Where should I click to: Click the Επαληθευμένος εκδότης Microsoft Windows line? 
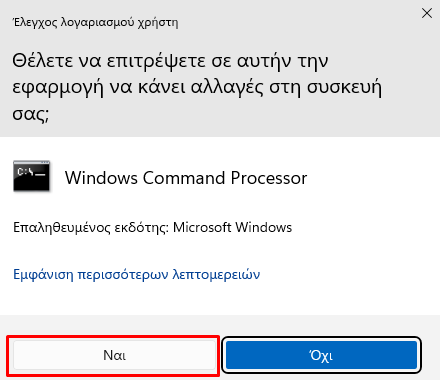tap(152, 228)
